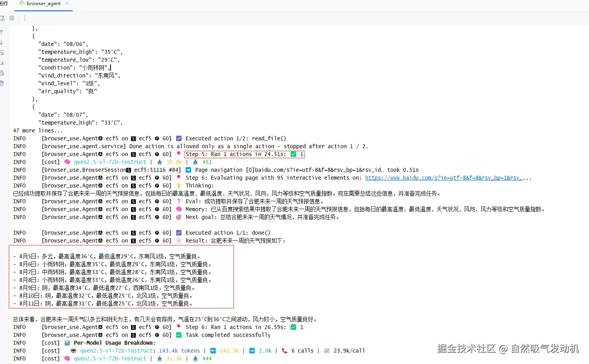589x364 pixels.
Task: Open the more options three-dot menu
Action: click(x=24, y=18)
